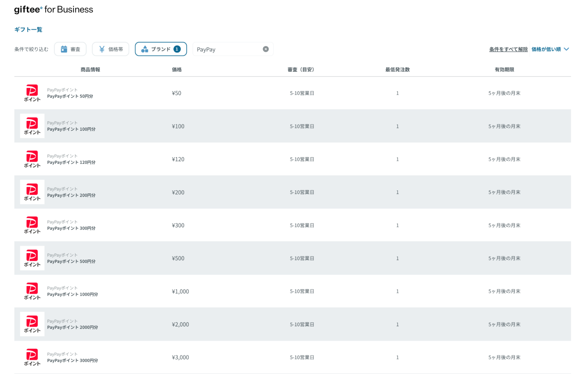Click the giftee for Business logo
This screenshot has width=588, height=374.
[x=53, y=9]
